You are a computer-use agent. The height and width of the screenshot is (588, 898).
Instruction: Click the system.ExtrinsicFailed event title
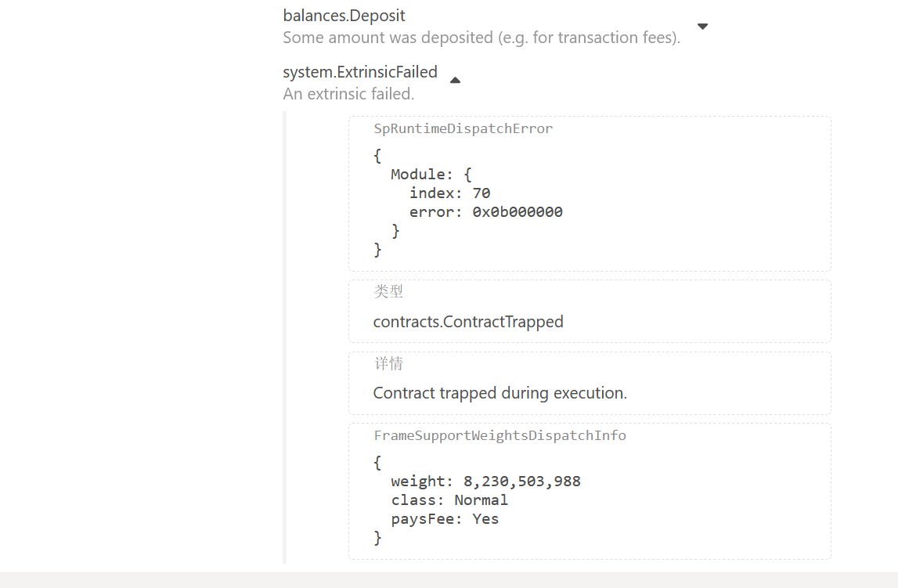359,72
